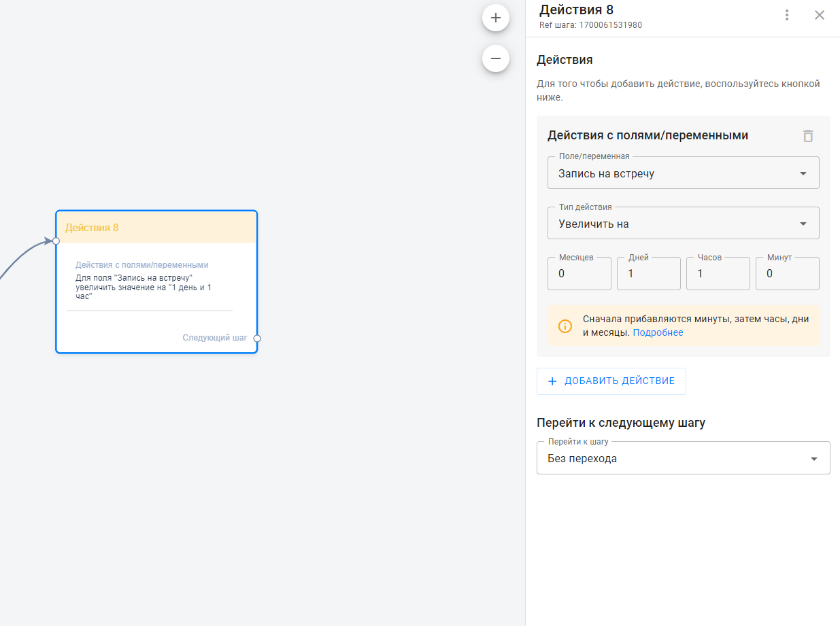Click the Месяцев input field
This screenshot has width=840, height=626.
pyautogui.click(x=579, y=274)
